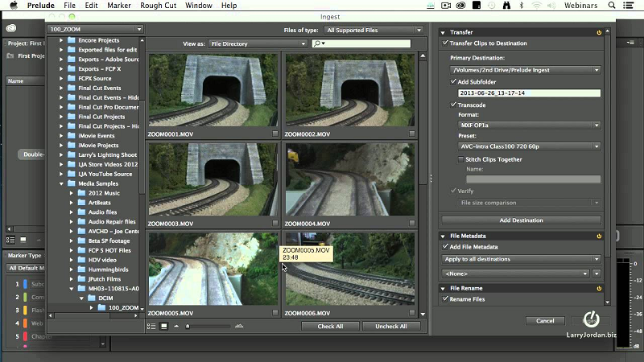Click the Check All button
The image size is (644, 362).
(x=330, y=327)
